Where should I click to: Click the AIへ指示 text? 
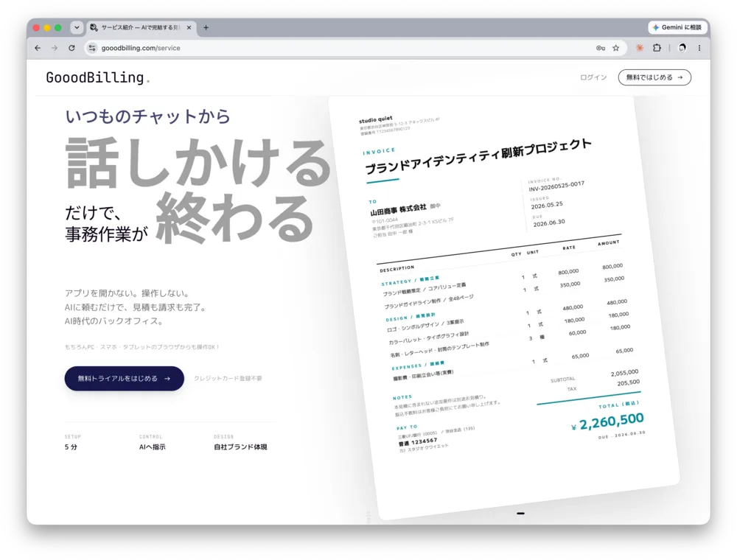153,447
